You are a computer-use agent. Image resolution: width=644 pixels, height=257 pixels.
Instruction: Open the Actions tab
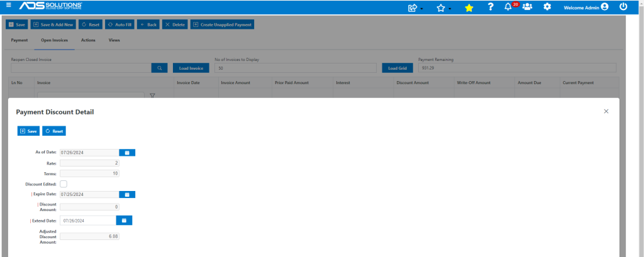point(88,40)
